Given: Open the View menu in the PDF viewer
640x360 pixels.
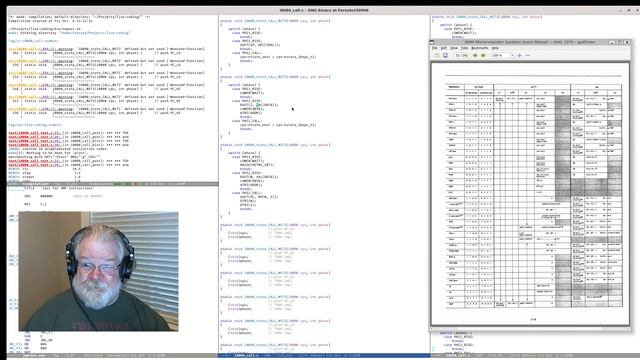Looking at the screenshot, I should pos(454,48).
